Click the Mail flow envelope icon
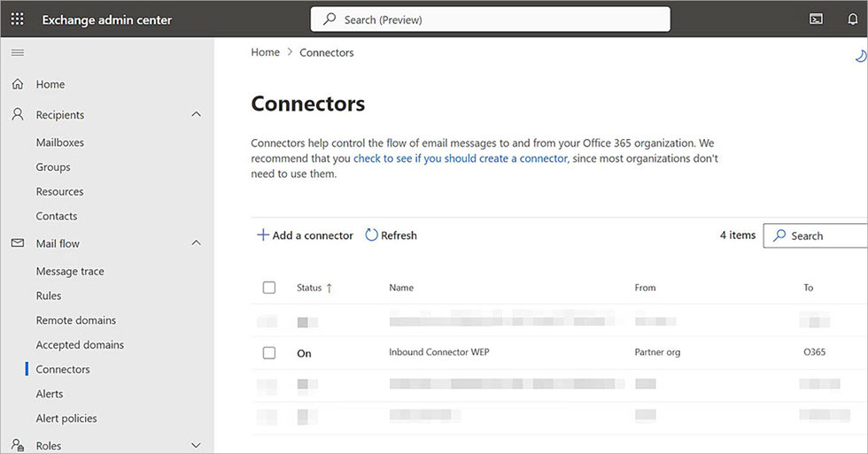Screen dimensions: 868x454 (17, 243)
